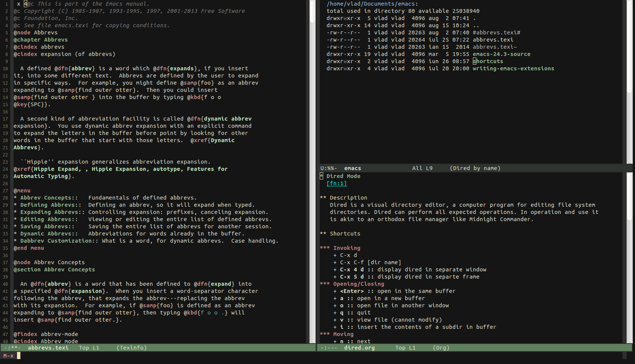The height and width of the screenshot is (364, 635).
Task: Click the 'total used in directory' summary line
Action: click(x=403, y=11)
